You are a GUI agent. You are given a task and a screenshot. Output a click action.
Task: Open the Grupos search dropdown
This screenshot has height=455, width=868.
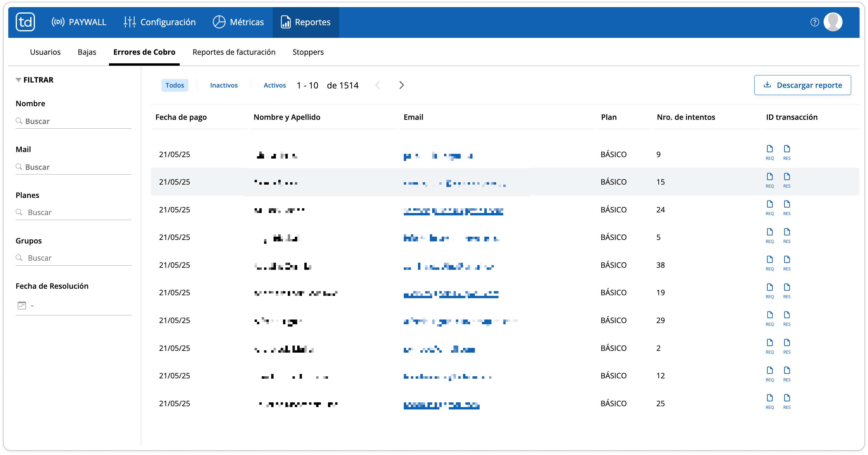tap(73, 258)
